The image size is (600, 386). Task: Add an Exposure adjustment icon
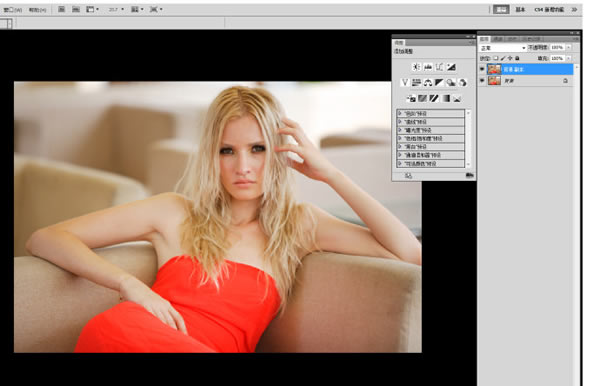pyautogui.click(x=451, y=67)
